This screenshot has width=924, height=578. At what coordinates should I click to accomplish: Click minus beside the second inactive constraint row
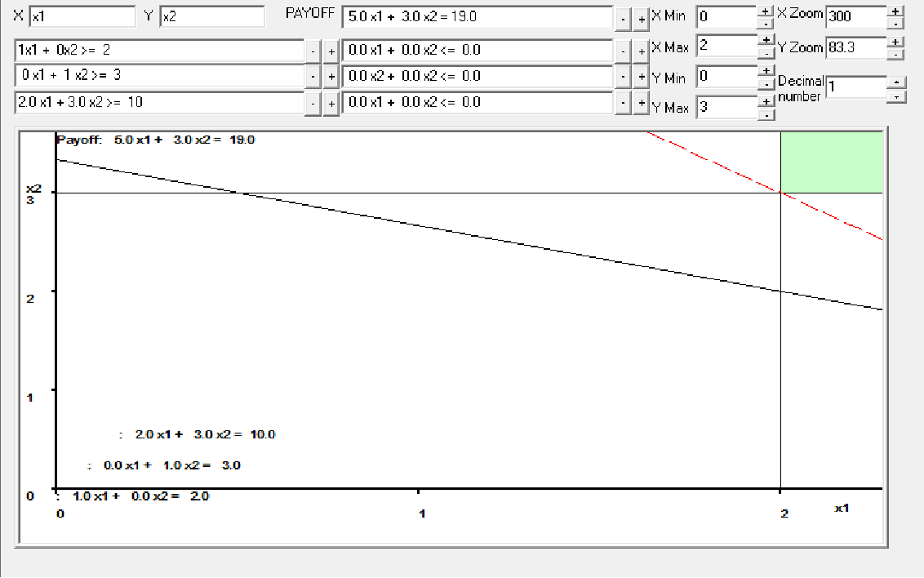point(623,76)
